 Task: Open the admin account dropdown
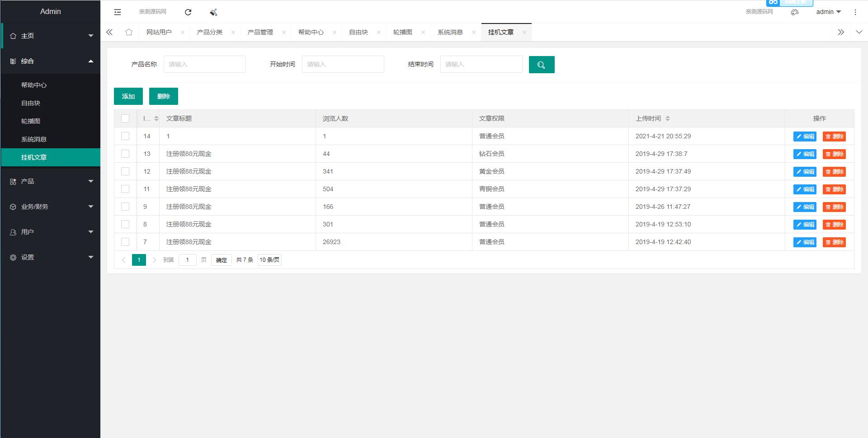coord(827,12)
